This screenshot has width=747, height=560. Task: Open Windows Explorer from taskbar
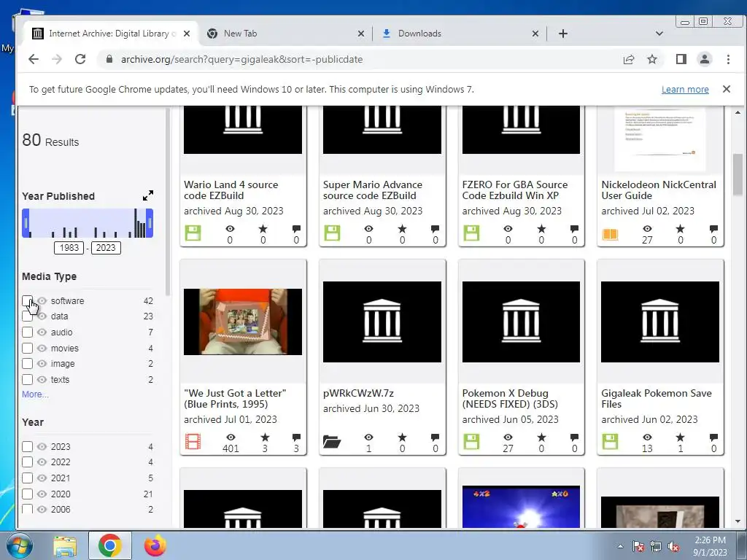pyautogui.click(x=65, y=545)
